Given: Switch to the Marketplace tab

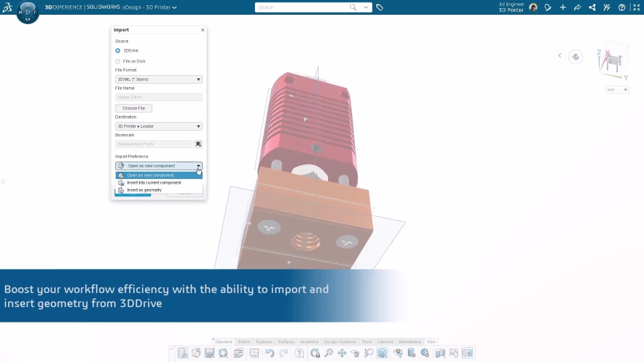Looking at the screenshot, I should click(x=410, y=341).
